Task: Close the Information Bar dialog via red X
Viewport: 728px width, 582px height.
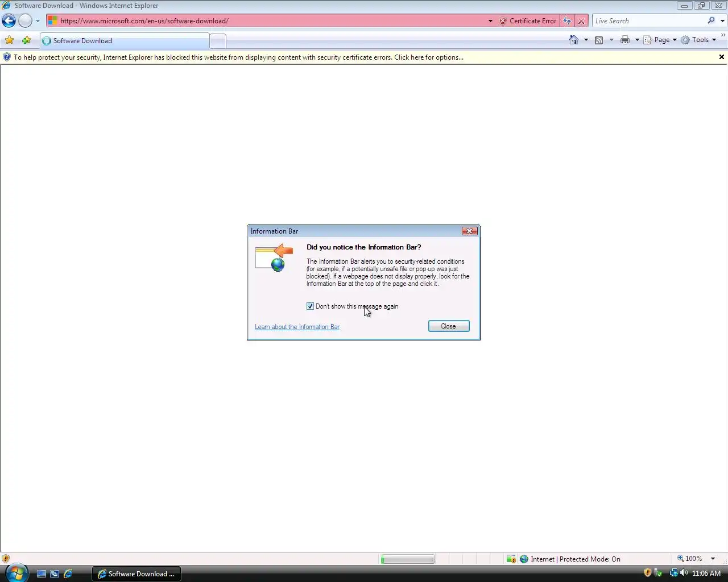Action: pyautogui.click(x=469, y=231)
